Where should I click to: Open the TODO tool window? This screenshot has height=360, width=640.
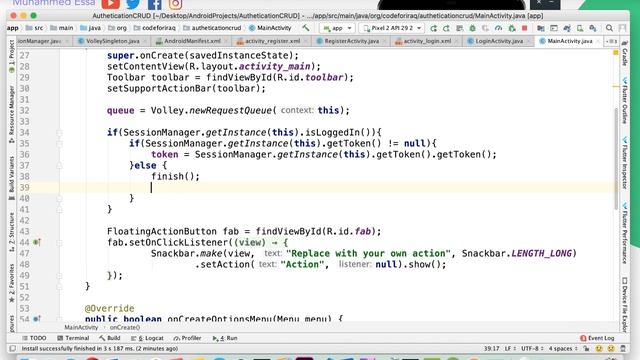click(x=34, y=338)
